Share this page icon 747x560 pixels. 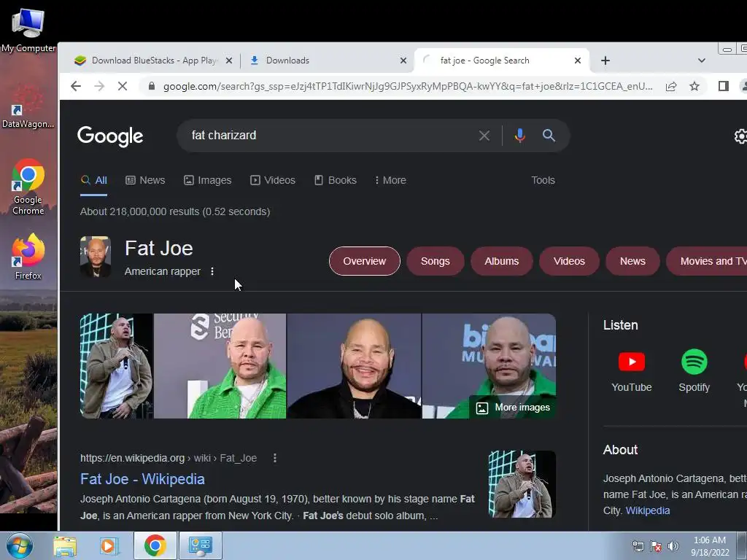click(671, 86)
